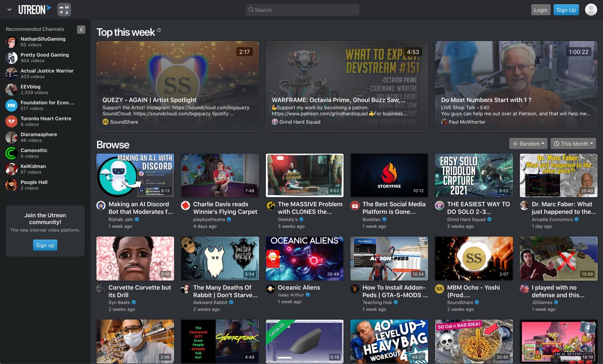
Task: Click Rishab Jain channel avatar
Action: pos(101,206)
